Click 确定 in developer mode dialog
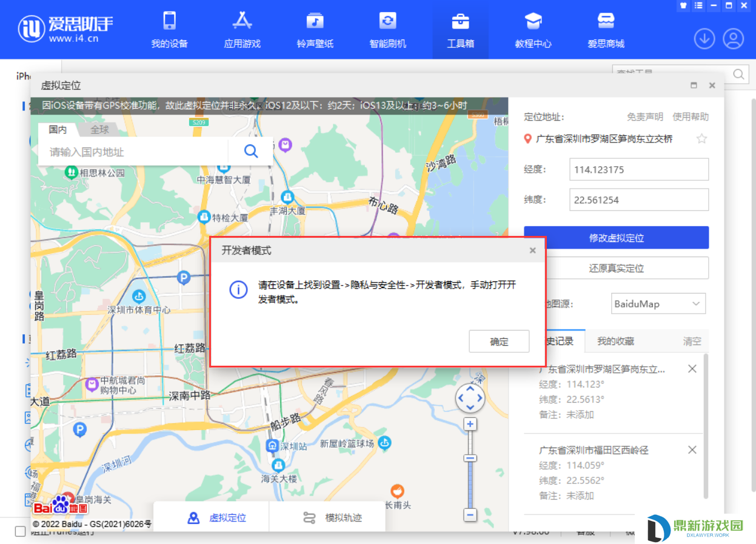Image resolution: width=756 pixels, height=544 pixels. tap(499, 341)
